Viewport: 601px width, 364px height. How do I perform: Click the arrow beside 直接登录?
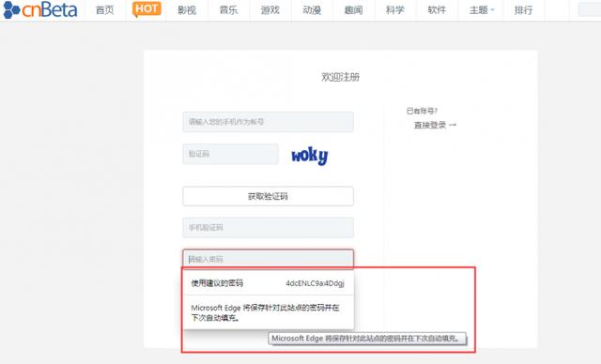(x=453, y=125)
